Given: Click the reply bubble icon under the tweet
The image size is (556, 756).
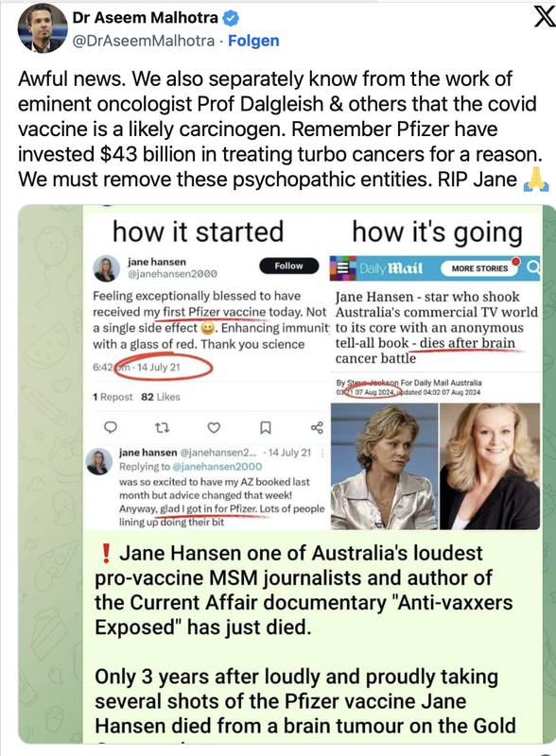Looking at the screenshot, I should coord(111,427).
